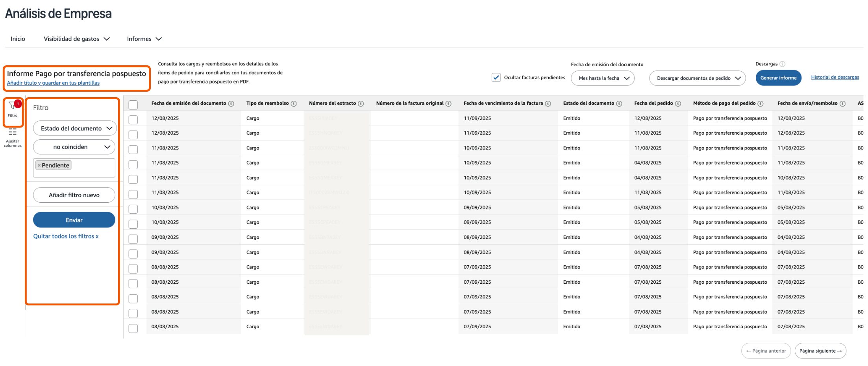868x366 pixels.
Task: Open Historial de descargas link
Action: point(835,77)
